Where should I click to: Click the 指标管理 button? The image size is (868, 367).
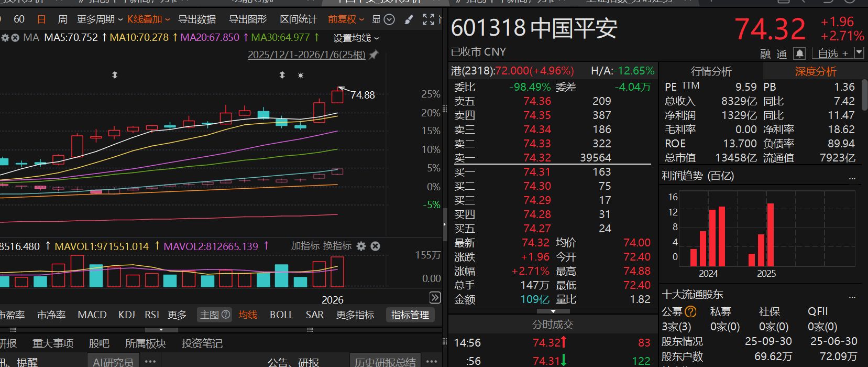click(x=410, y=315)
